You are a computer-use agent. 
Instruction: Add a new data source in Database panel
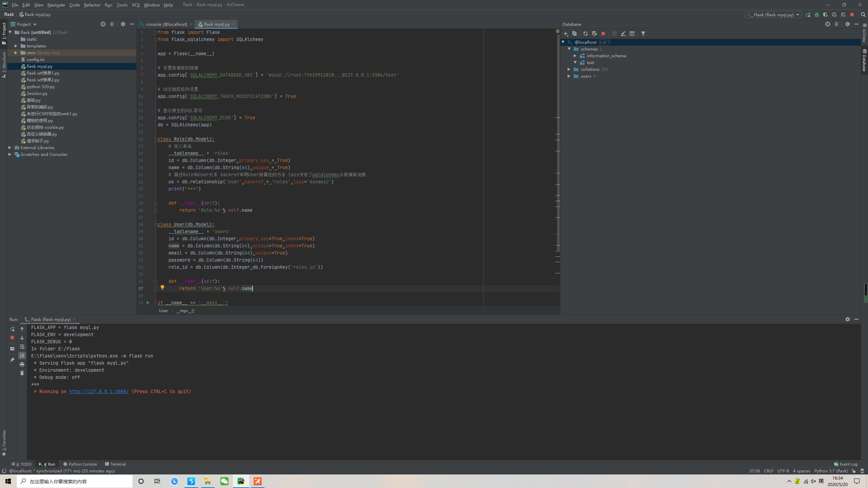[566, 34]
